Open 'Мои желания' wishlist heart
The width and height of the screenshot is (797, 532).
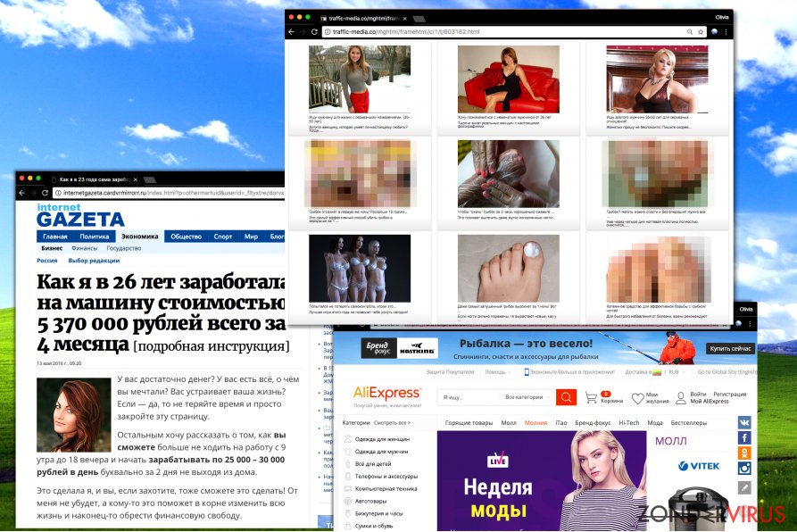pyautogui.click(x=650, y=398)
